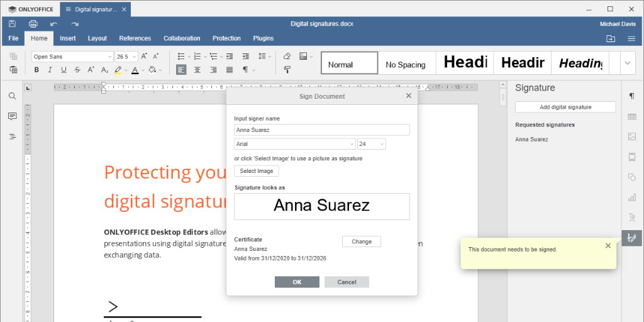Switch to the Layout tab

click(97, 38)
